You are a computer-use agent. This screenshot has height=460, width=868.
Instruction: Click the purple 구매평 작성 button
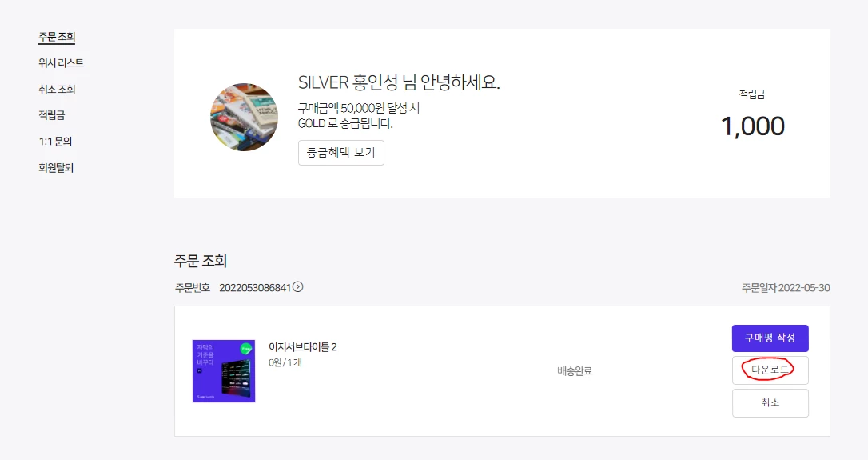point(770,338)
